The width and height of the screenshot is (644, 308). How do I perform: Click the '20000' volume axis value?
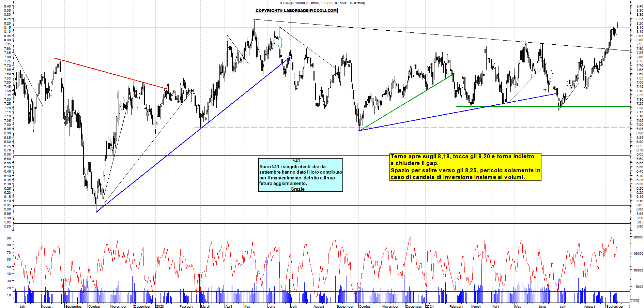click(x=638, y=237)
